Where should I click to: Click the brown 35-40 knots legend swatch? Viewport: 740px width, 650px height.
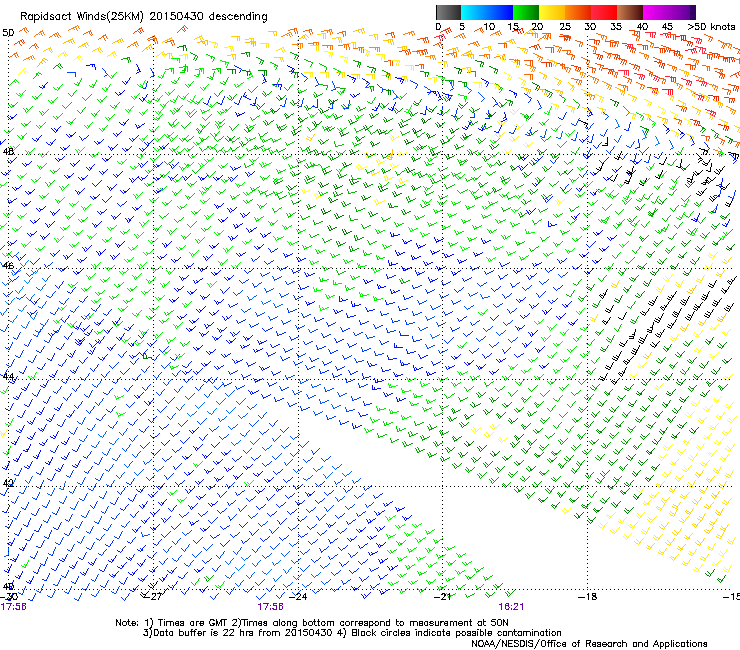tap(630, 12)
